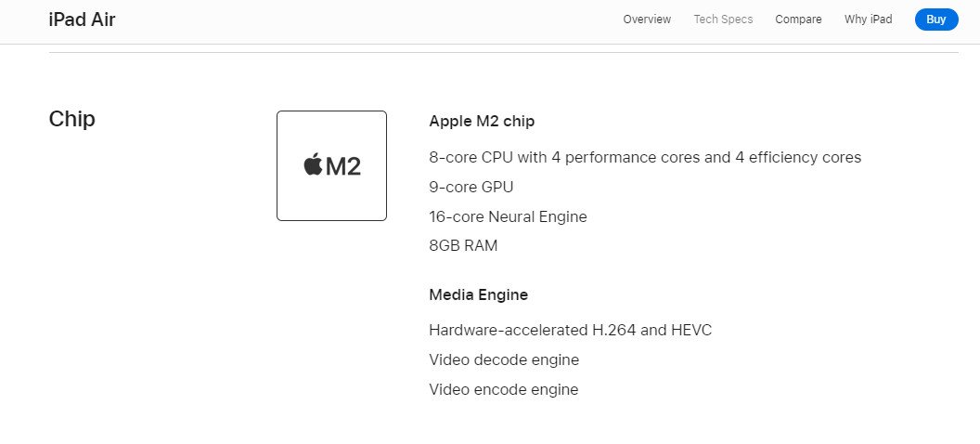980x444 pixels.
Task: Open the iPad Air product title link
Action: pyautogui.click(x=82, y=20)
